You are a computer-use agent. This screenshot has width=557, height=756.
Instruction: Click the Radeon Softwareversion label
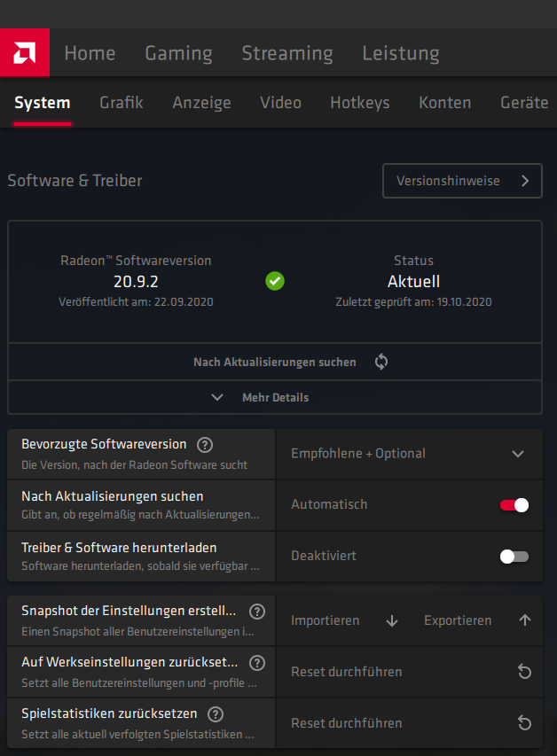(136, 261)
